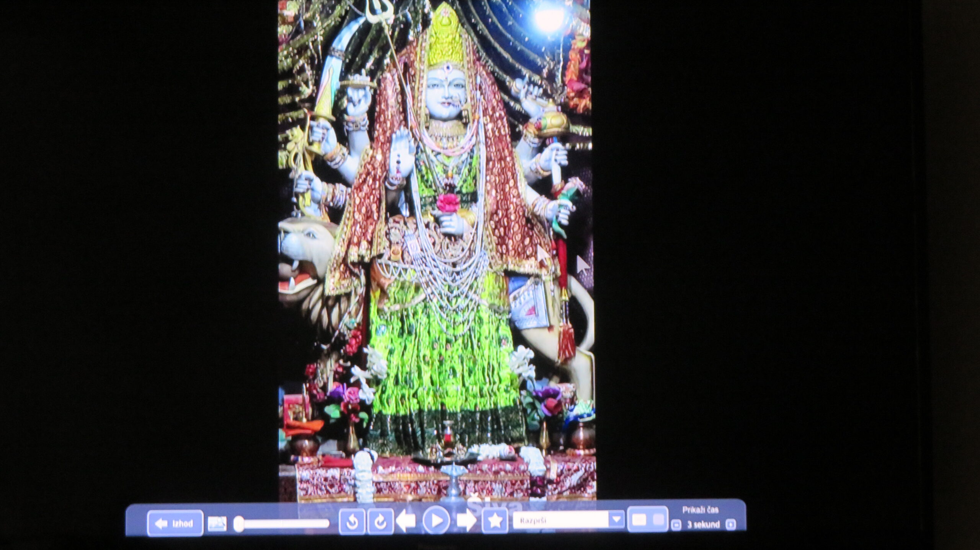The height and width of the screenshot is (550, 980).
Task: Decrease display time with minus button
Action: pos(676,525)
